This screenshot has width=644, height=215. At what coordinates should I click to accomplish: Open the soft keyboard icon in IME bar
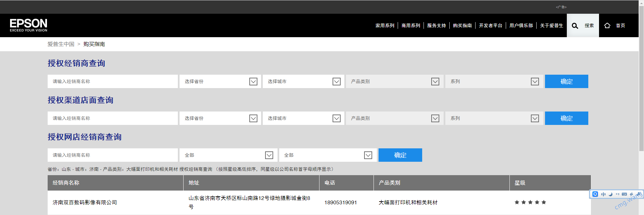click(624, 194)
